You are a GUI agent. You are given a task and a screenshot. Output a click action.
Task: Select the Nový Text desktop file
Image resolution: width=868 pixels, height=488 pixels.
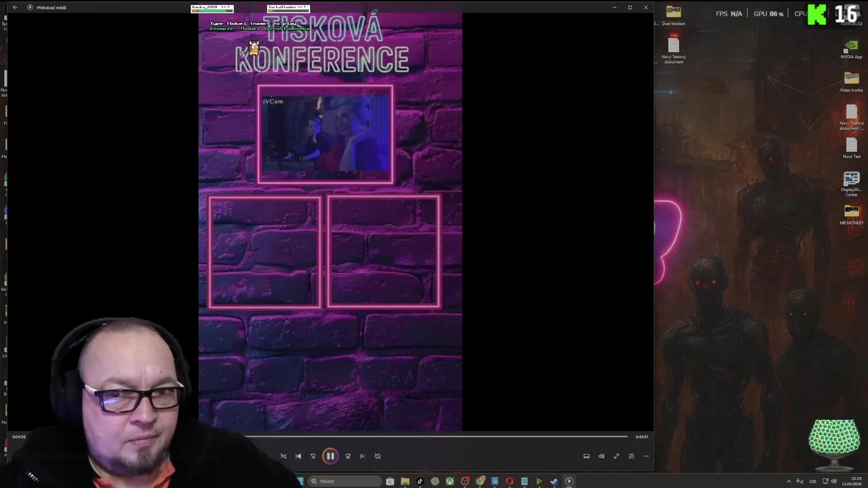pos(851,148)
